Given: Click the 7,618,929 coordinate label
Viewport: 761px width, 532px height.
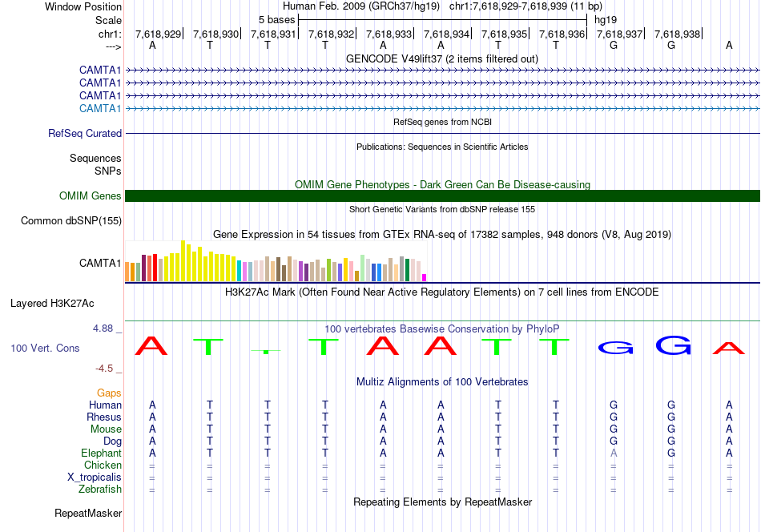Looking at the screenshot, I should (x=158, y=34).
